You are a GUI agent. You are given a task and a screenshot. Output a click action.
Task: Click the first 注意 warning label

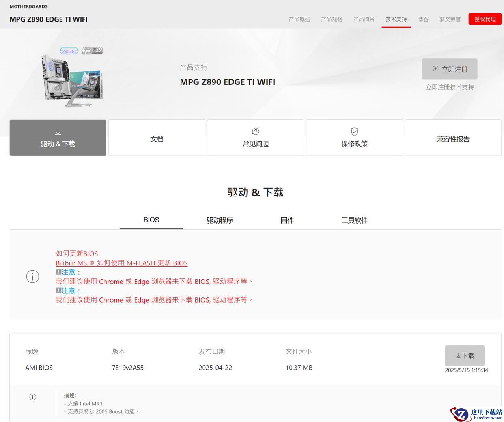[68, 272]
